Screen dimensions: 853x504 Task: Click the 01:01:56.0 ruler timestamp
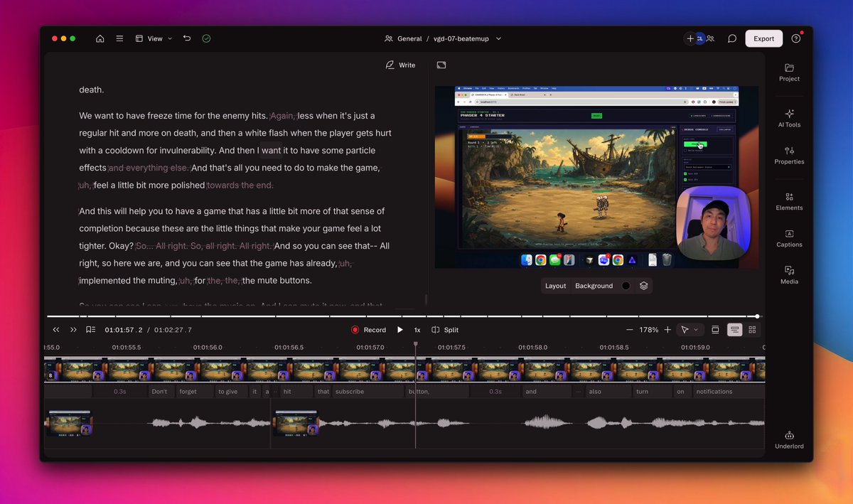tap(208, 348)
